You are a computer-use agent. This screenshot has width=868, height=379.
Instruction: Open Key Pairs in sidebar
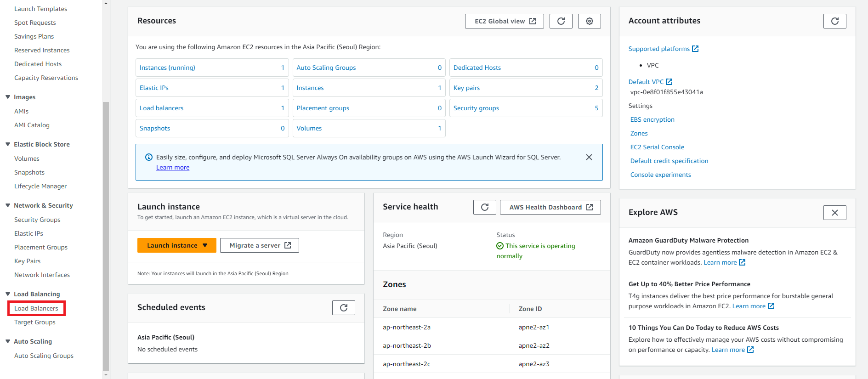pyautogui.click(x=27, y=261)
